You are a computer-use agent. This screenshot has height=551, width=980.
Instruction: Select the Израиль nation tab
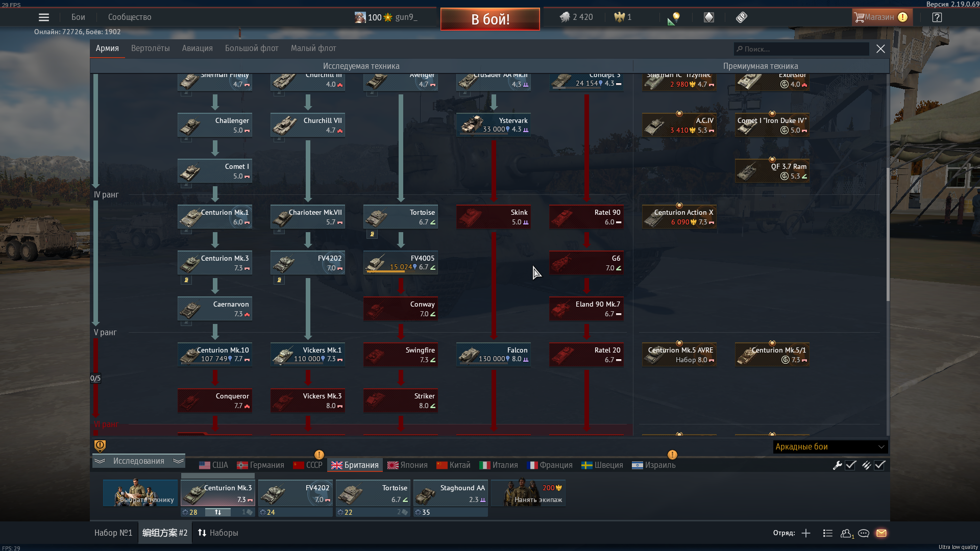click(x=654, y=465)
